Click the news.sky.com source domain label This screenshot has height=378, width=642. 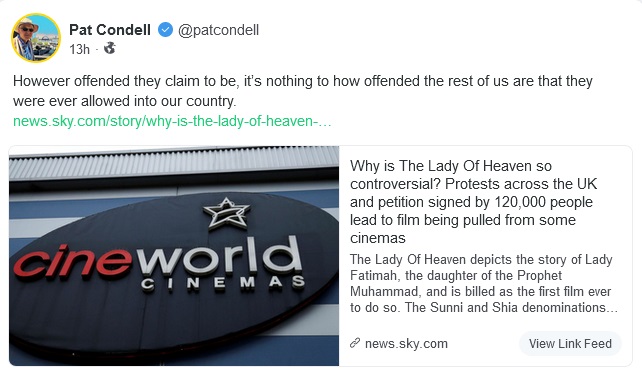point(406,343)
